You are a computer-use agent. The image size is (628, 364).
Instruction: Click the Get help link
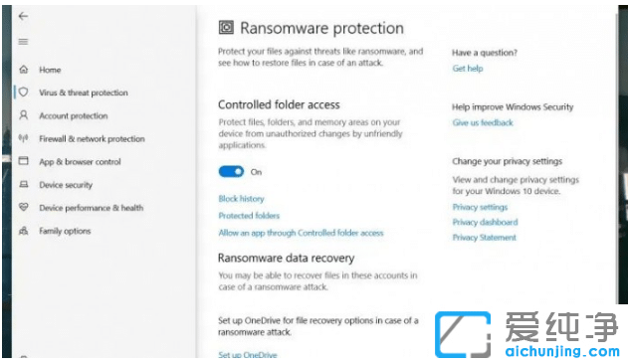[468, 69]
